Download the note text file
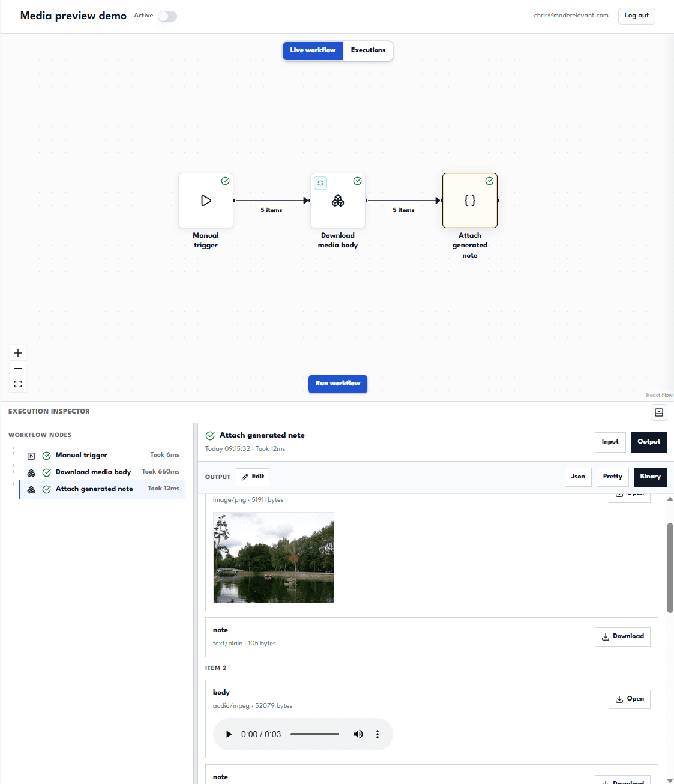The image size is (674, 784). [x=622, y=636]
